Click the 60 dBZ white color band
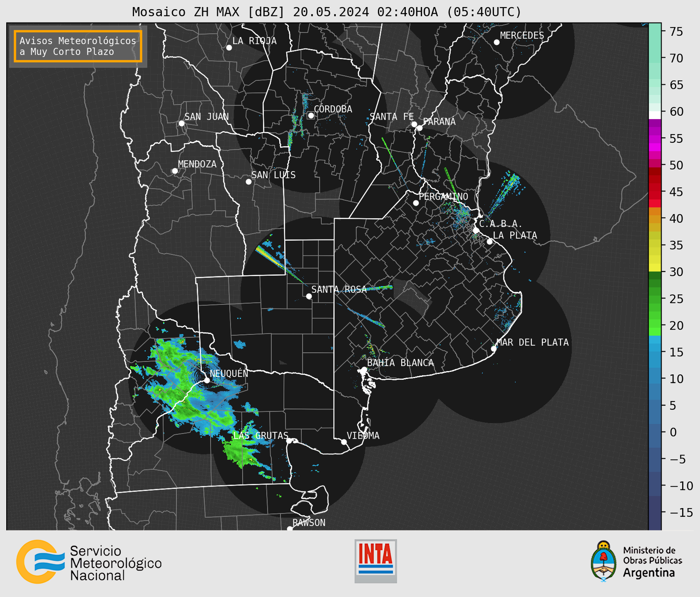Viewport: 700px width, 597px height. pos(655,115)
